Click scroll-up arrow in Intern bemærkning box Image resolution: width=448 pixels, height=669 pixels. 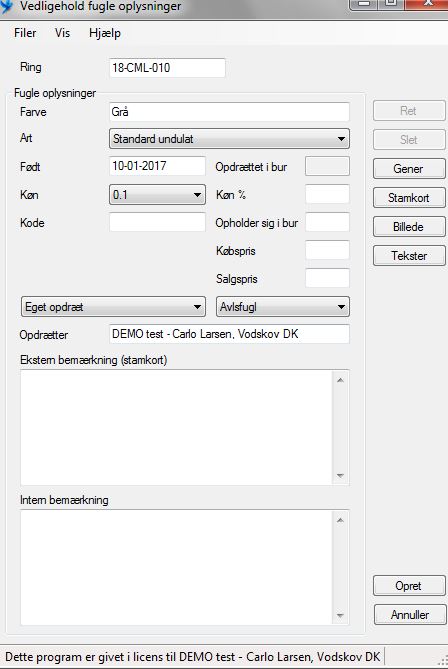coord(340,520)
